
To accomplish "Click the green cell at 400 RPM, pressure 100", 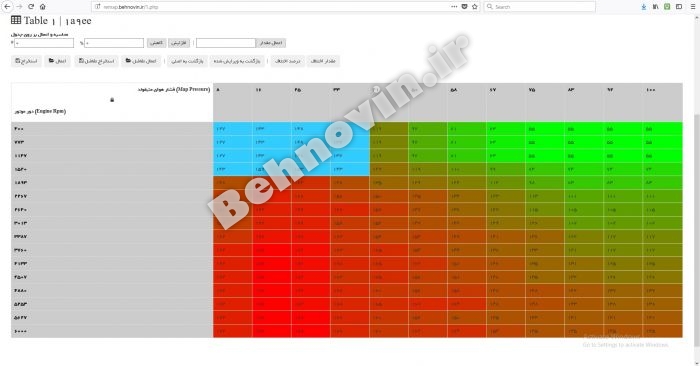I will pyautogui.click(x=662, y=129).
